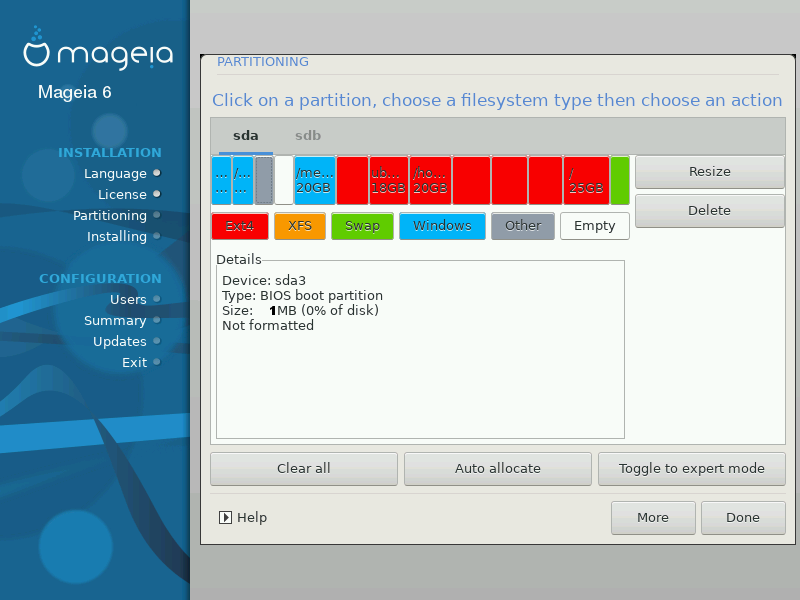Pick the XFS filesystem type
Screen dimensions: 800x600
tap(300, 226)
